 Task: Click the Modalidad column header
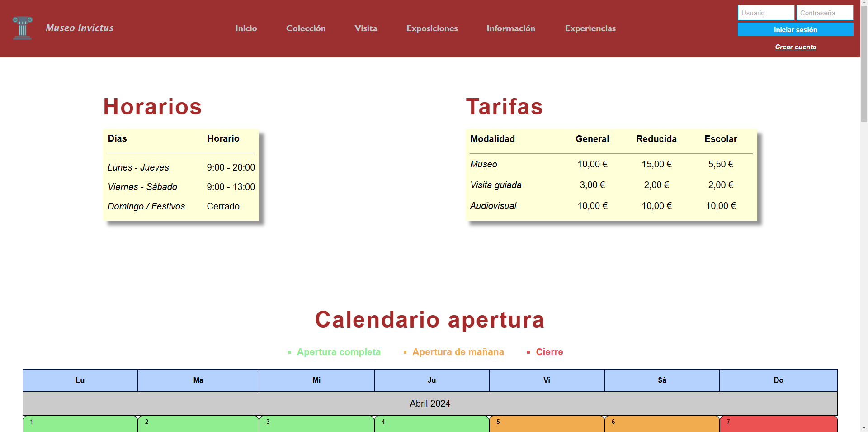tap(493, 139)
